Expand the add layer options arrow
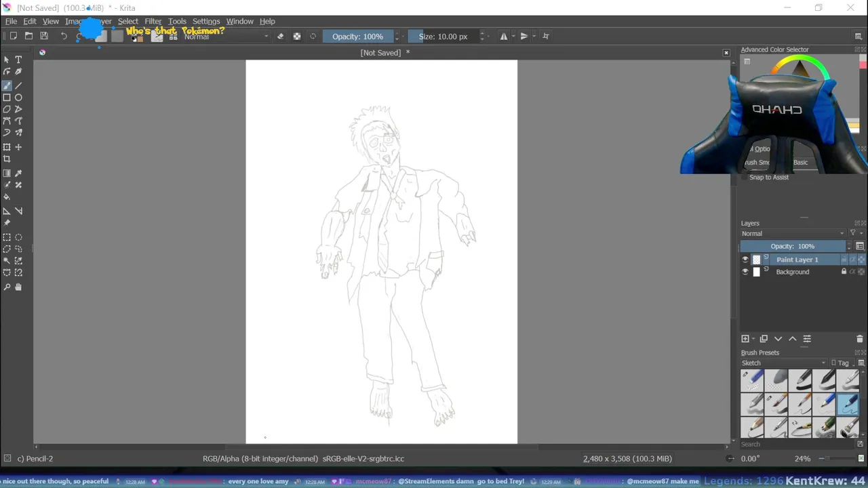 tap(753, 339)
